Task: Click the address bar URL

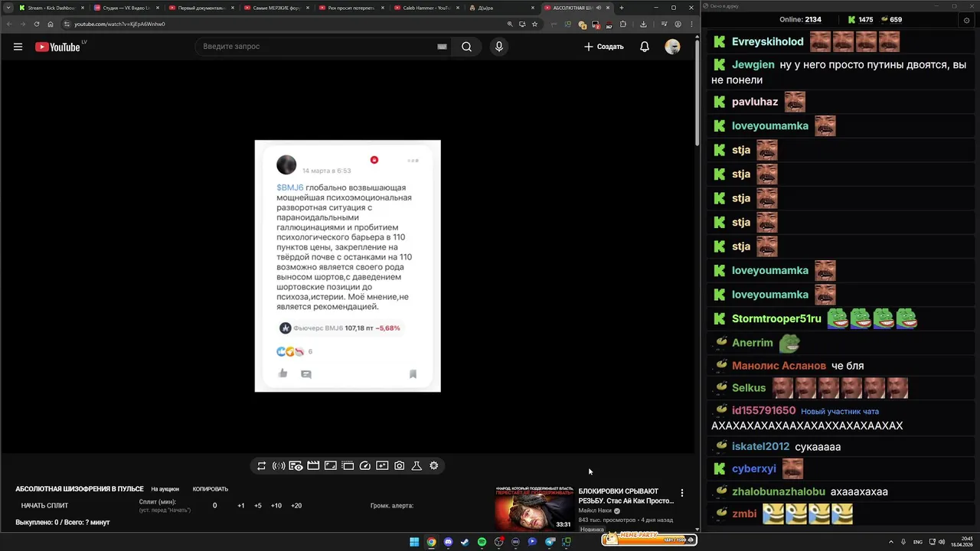Action: click(x=119, y=24)
